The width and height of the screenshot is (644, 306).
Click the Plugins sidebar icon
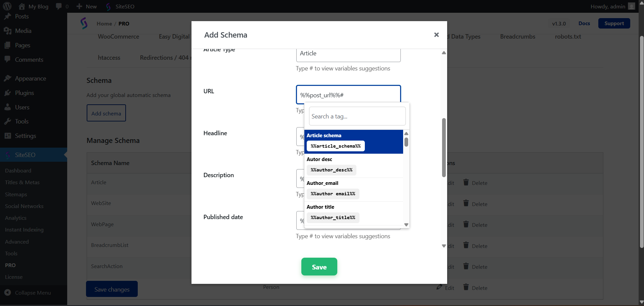[x=7, y=93]
